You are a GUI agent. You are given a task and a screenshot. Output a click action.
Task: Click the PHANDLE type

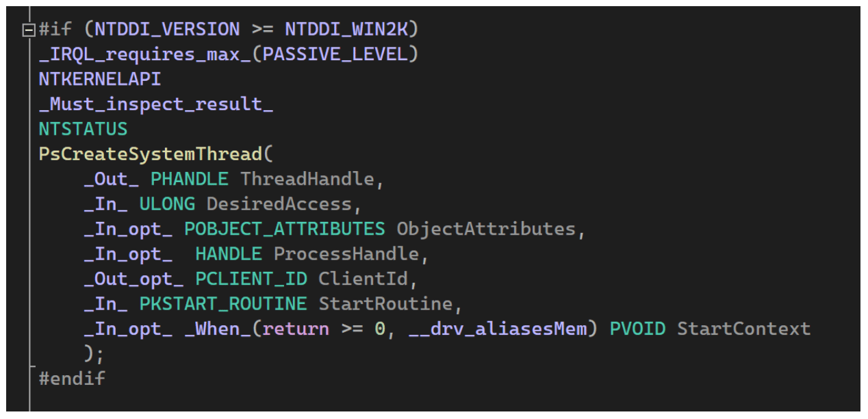coord(190,179)
